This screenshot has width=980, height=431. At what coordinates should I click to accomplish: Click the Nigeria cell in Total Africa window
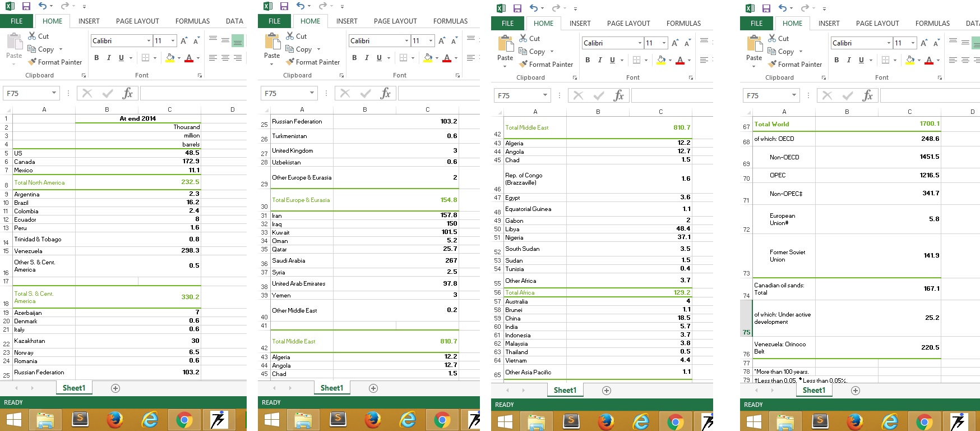(x=535, y=237)
